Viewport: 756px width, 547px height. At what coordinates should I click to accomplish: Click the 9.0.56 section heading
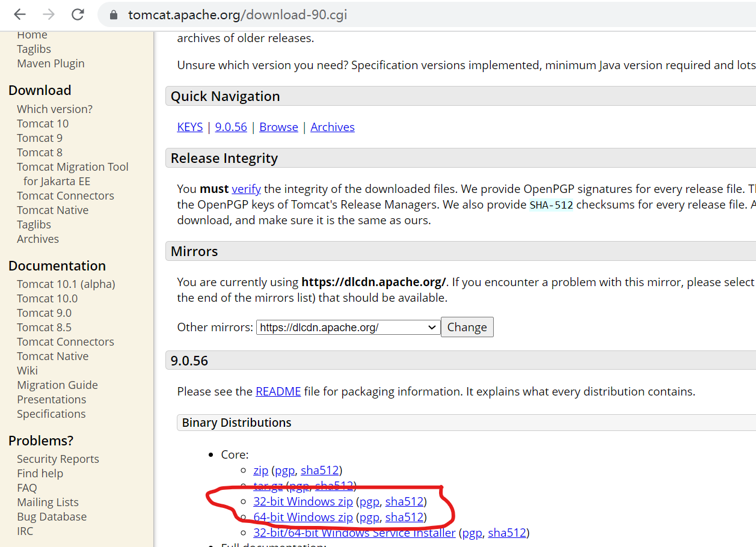pos(189,361)
